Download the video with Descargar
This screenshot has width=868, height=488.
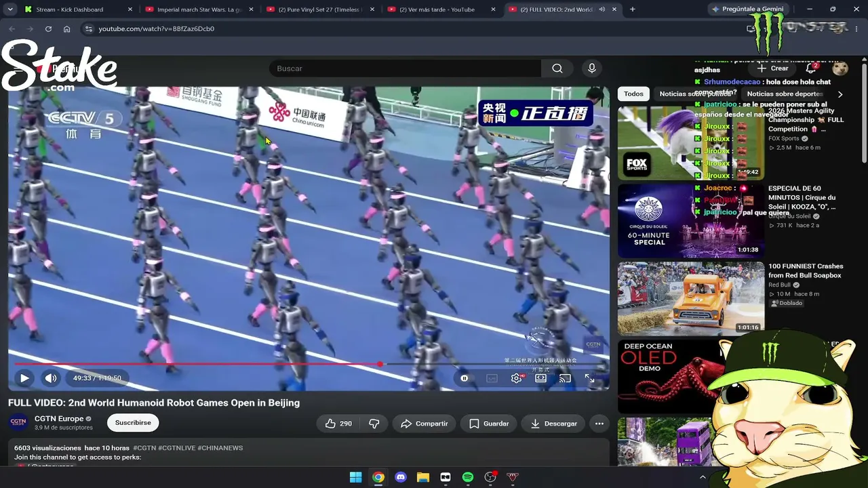[553, 424]
